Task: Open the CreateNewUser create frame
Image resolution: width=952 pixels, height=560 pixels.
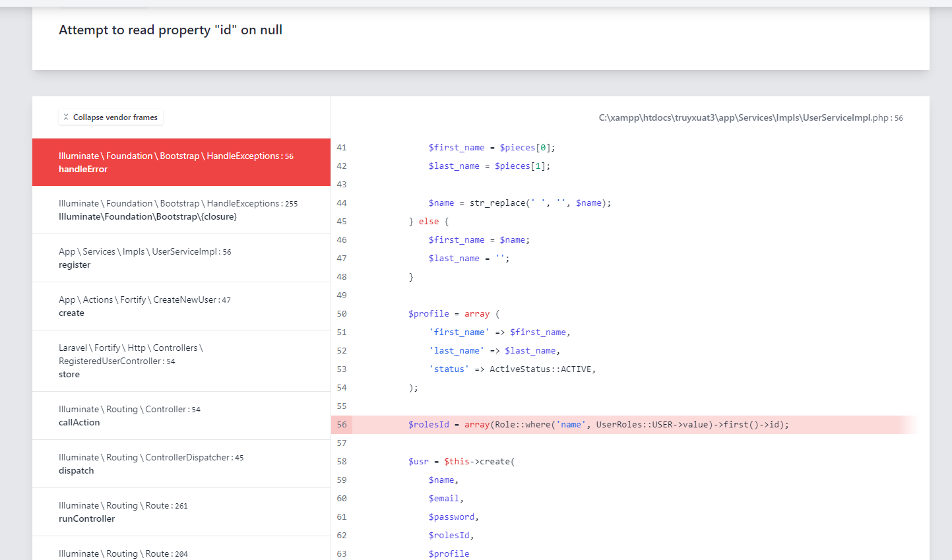Action: click(181, 306)
